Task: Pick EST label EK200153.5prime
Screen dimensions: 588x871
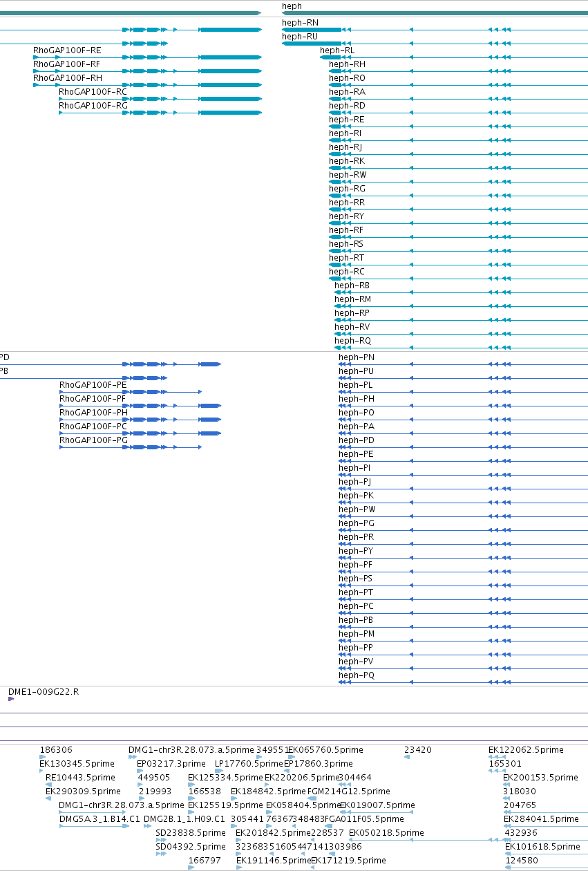Action: (541, 778)
